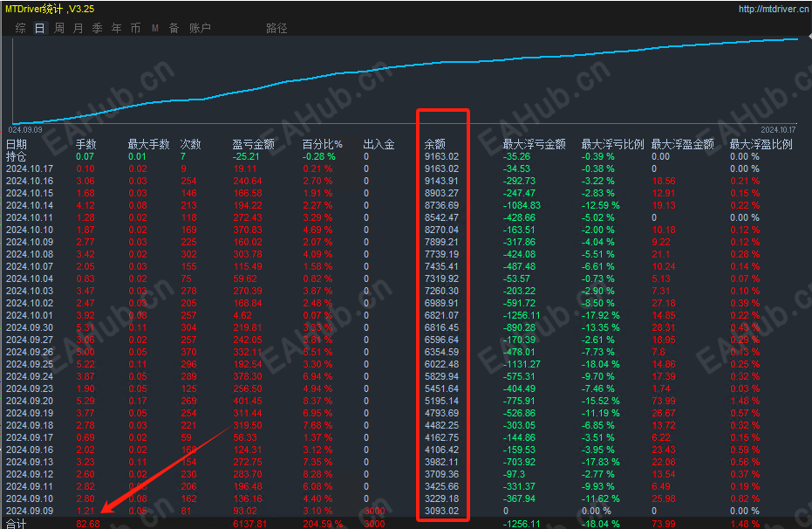Image resolution: width=812 pixels, height=529 pixels.
Task: Click the 次数 column header
Action: tap(190, 144)
